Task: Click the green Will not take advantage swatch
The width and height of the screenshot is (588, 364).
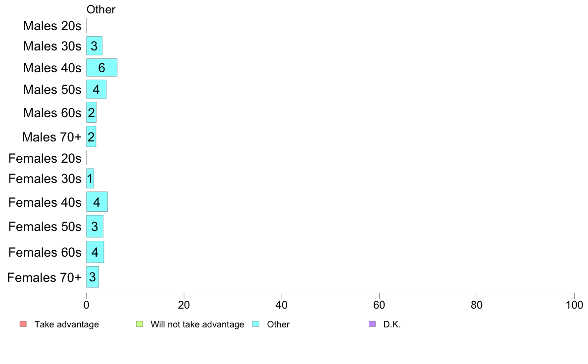Action: tap(140, 324)
